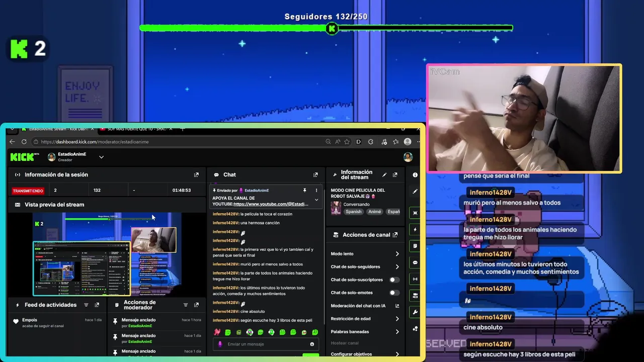Click the Conversando category image
This screenshot has height=362, width=644.
336,208
